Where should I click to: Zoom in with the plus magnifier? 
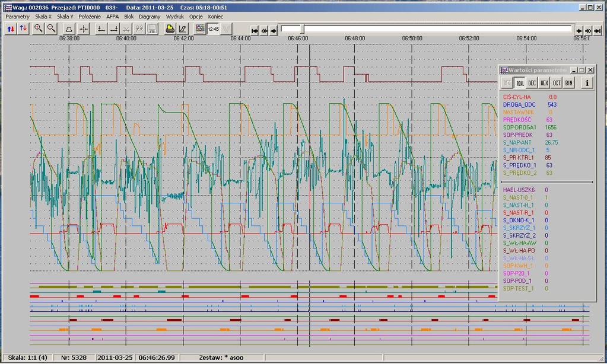pyautogui.click(x=39, y=28)
